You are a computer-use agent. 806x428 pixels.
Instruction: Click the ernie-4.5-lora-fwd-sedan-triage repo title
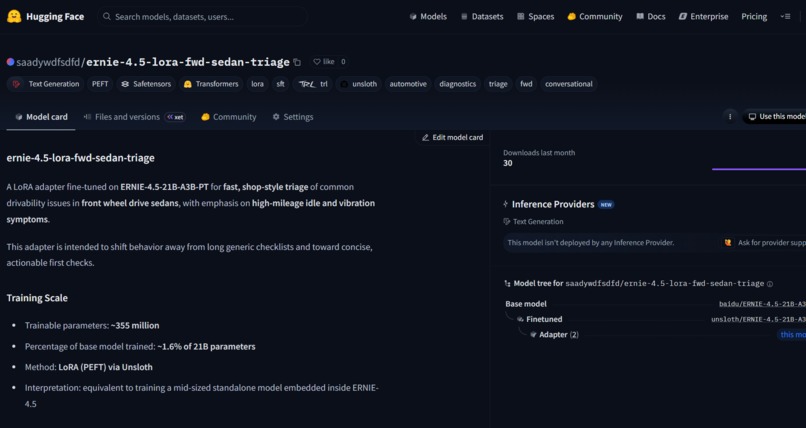click(188, 62)
